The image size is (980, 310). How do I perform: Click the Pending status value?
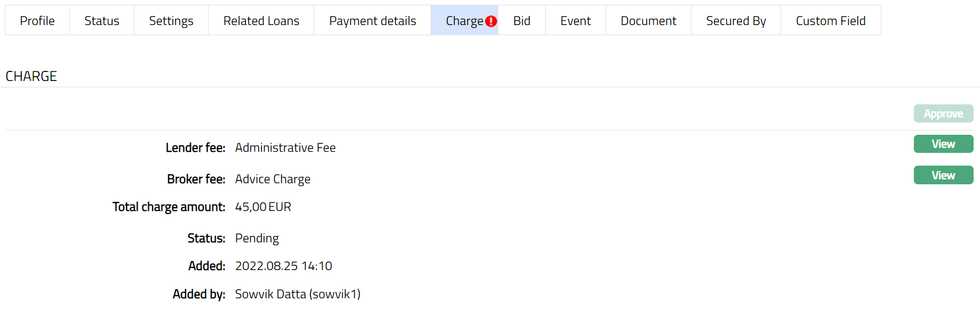pos(257,238)
